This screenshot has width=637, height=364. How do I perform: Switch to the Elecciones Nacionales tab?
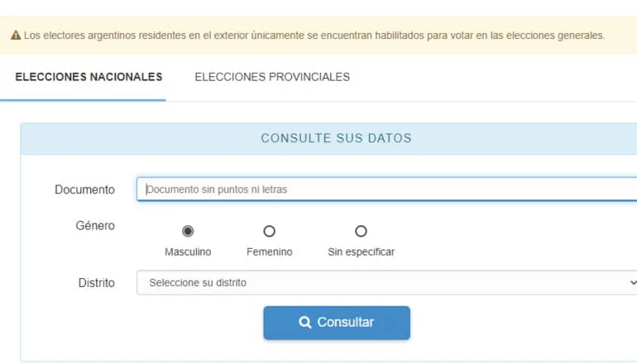pyautogui.click(x=89, y=77)
